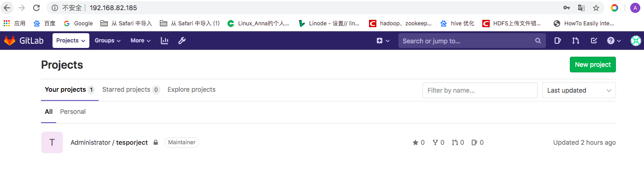
Task: Open the 应用 apps bookmark
Action: (14, 23)
